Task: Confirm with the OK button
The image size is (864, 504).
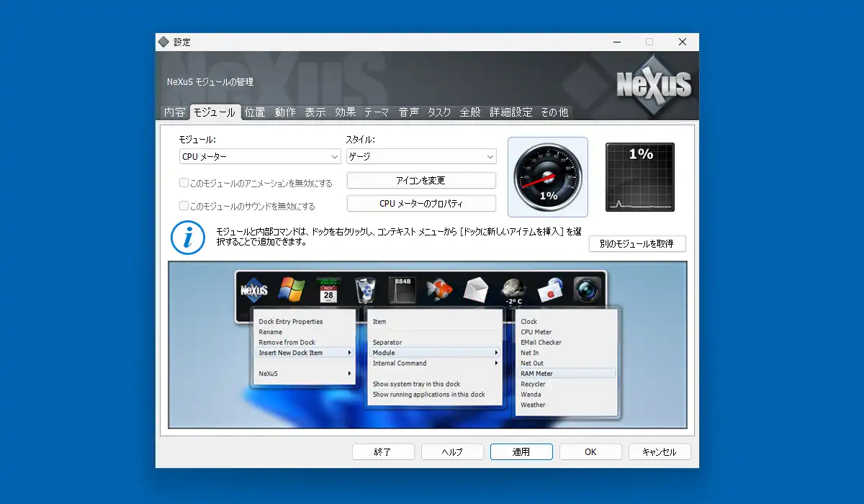Action: pyautogui.click(x=590, y=452)
